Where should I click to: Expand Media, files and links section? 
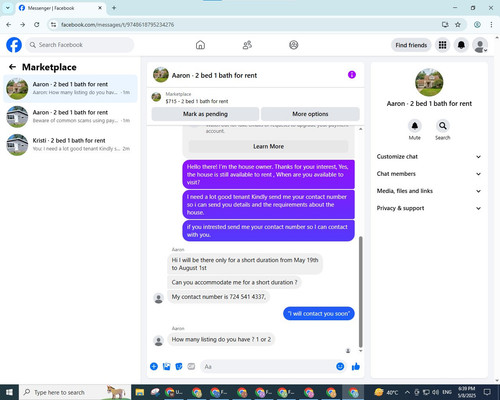click(x=429, y=191)
